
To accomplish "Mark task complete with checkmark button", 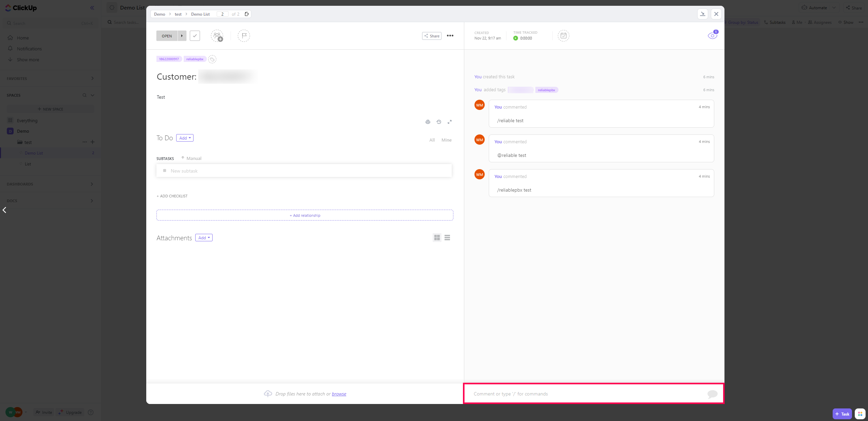I will (195, 36).
